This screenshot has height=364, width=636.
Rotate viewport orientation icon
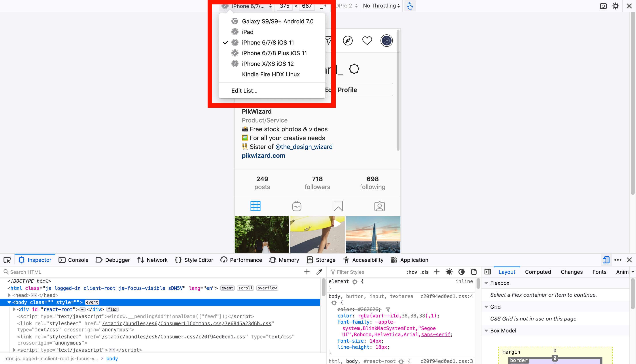pyautogui.click(x=323, y=6)
